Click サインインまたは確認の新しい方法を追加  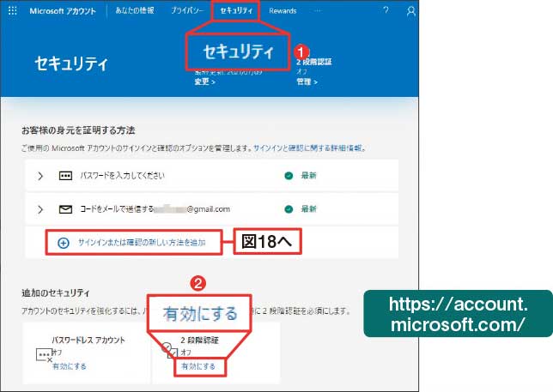coord(142,243)
